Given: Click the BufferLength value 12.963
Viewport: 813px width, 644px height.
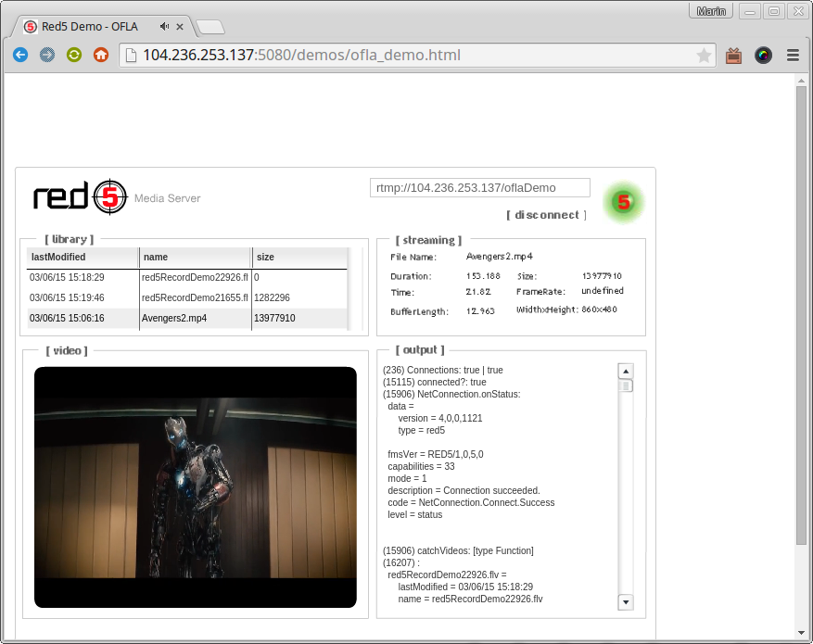Looking at the screenshot, I should tap(480, 311).
